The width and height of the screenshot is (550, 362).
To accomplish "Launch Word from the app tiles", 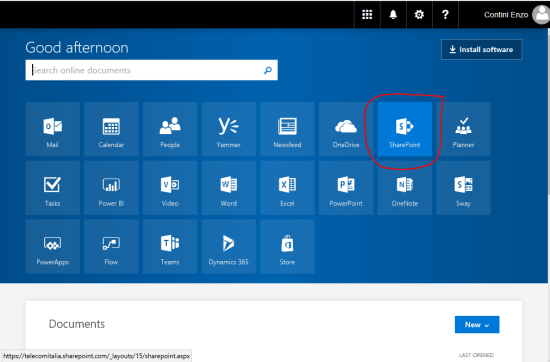I will point(229,188).
